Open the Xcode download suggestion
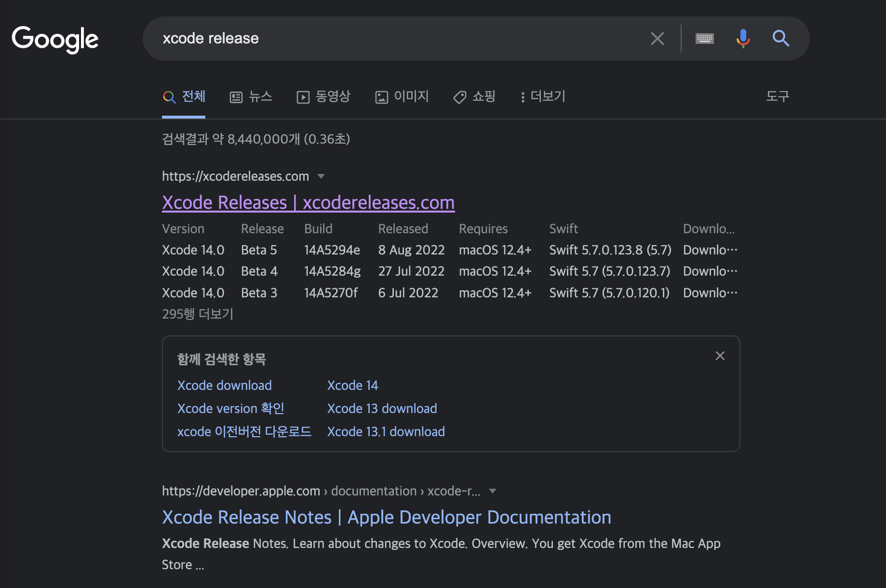886x588 pixels. 225,386
